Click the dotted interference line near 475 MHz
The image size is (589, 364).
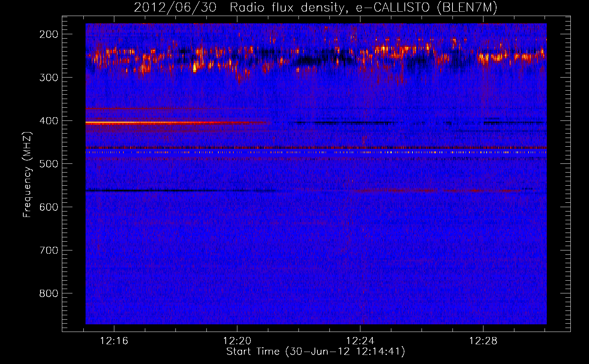click(x=316, y=153)
